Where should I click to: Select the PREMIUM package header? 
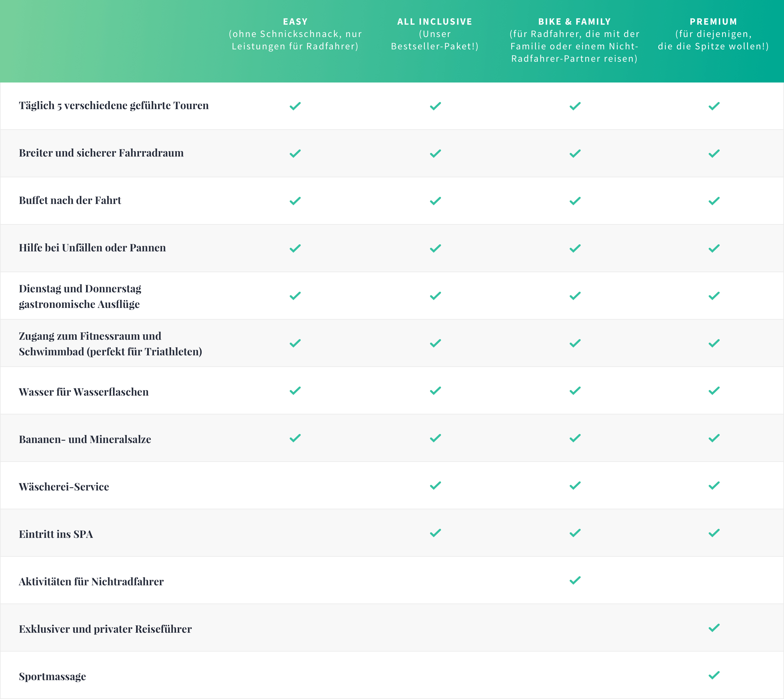point(713,34)
